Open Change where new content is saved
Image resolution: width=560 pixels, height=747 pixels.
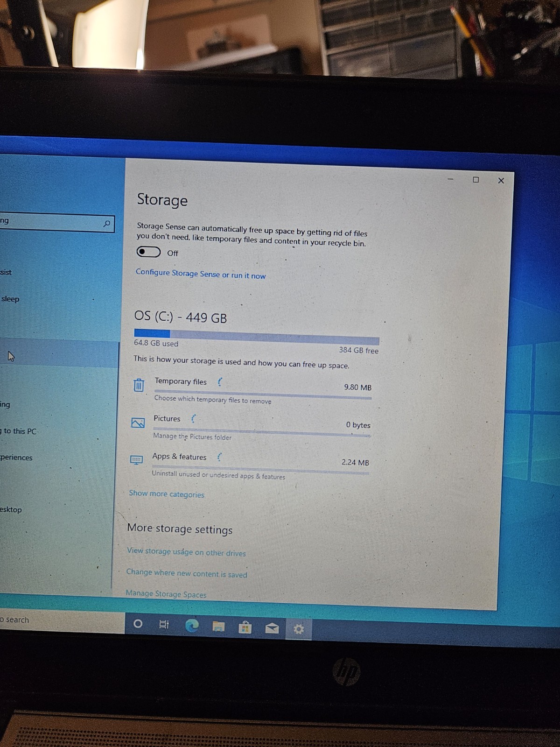(187, 573)
